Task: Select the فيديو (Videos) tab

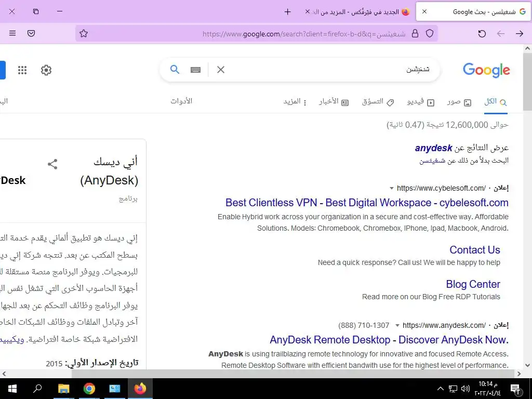Action: (421, 102)
